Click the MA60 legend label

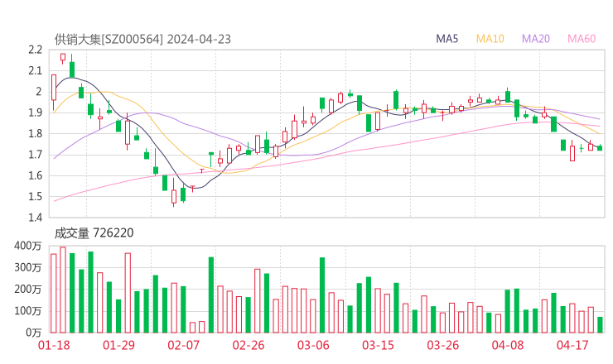click(x=582, y=39)
